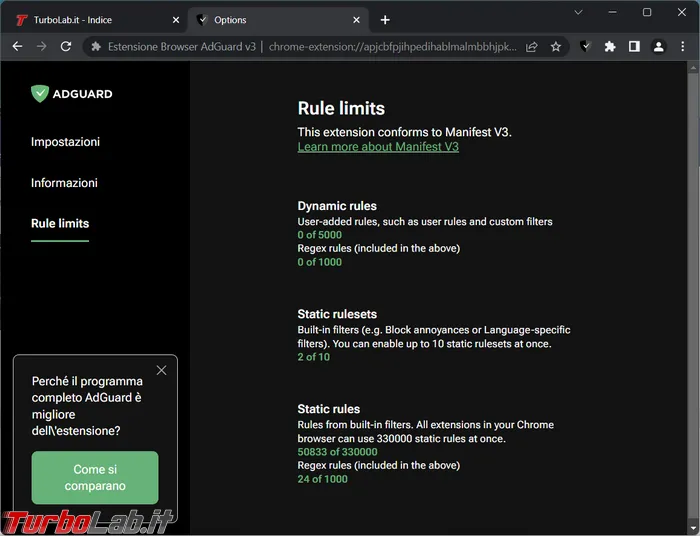This screenshot has height=536, width=700.
Task: Click the Rule limits heading
Action: (x=341, y=108)
